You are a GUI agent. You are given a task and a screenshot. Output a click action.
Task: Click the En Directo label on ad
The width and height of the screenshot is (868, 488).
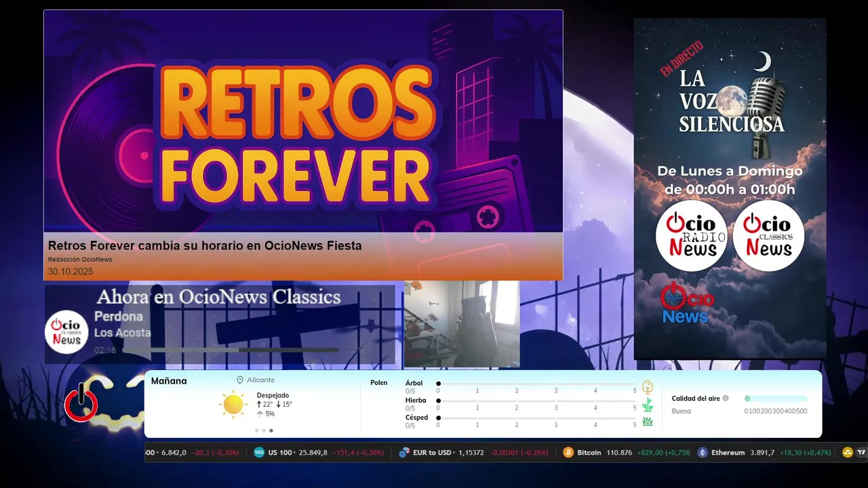pos(682,58)
